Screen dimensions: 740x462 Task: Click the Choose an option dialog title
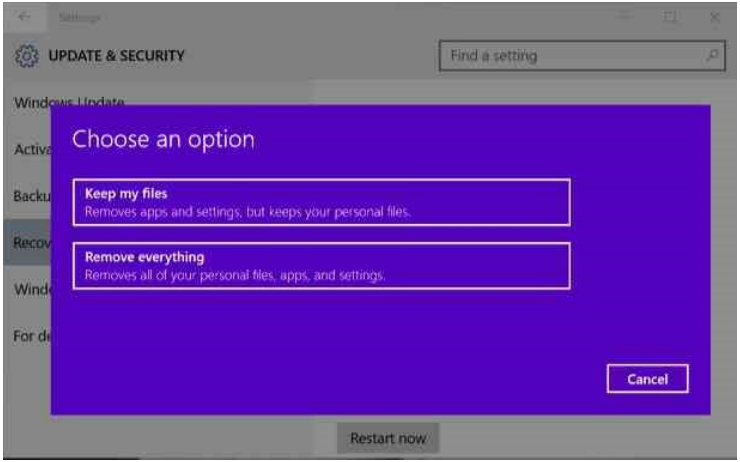click(163, 139)
